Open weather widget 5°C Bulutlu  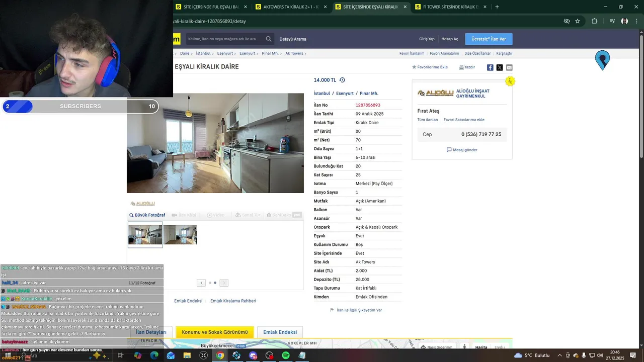[x=532, y=355]
